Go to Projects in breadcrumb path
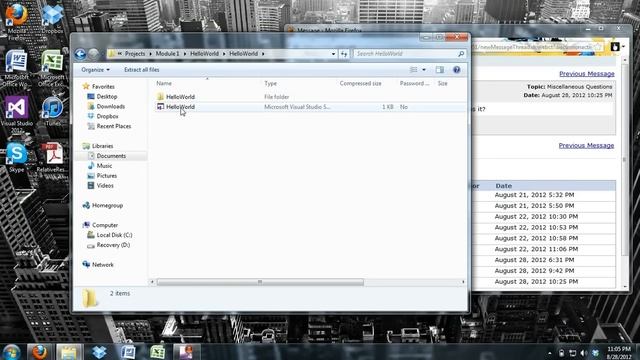Image resolution: width=640 pixels, height=360 pixels. coord(135,54)
